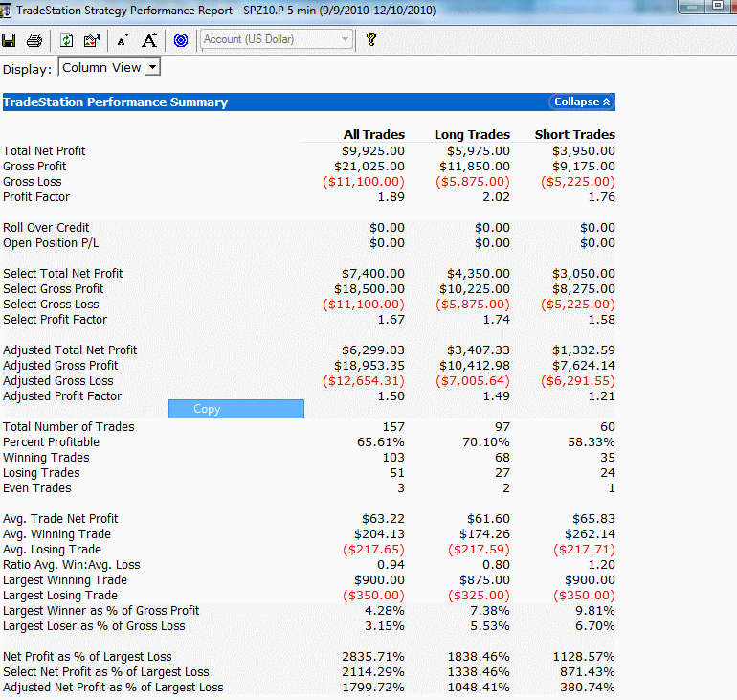Image resolution: width=737 pixels, height=700 pixels.
Task: Click the Adjusted Profit Factor label
Action: click(62, 396)
